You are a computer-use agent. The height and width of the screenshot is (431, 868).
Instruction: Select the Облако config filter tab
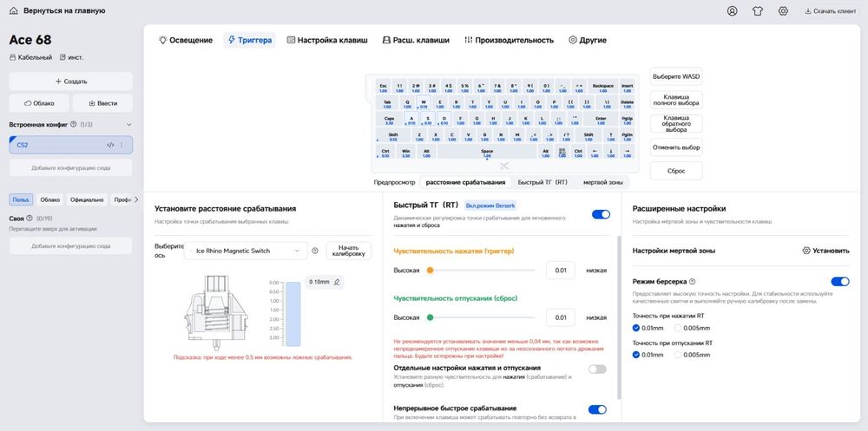pos(49,199)
